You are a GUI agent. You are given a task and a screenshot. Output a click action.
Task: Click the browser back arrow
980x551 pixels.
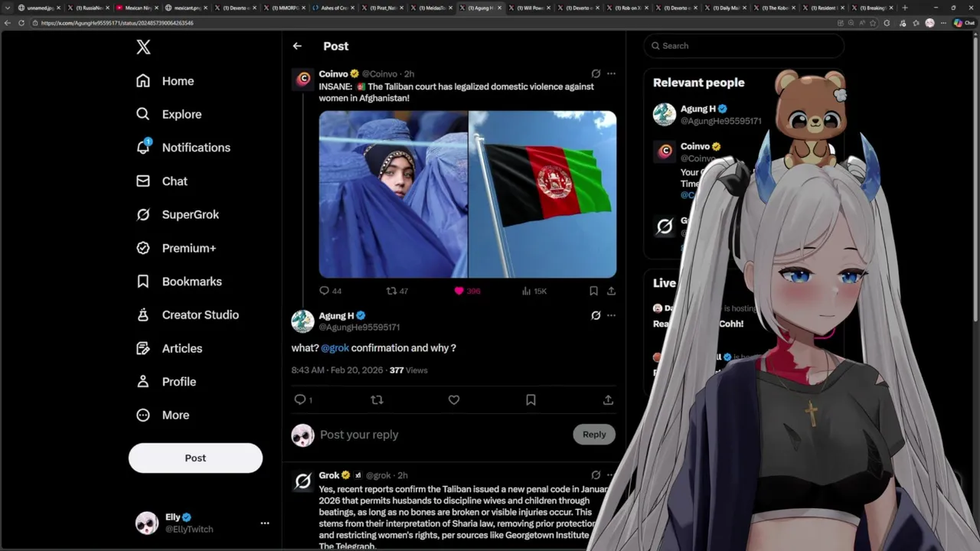point(8,23)
